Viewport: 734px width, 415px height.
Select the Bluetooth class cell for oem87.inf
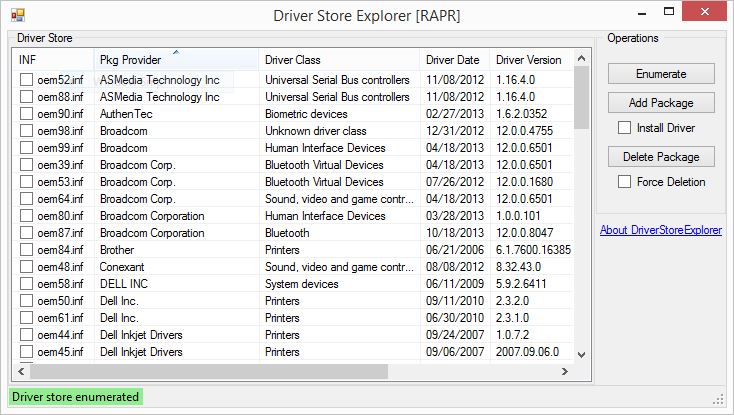(287, 233)
